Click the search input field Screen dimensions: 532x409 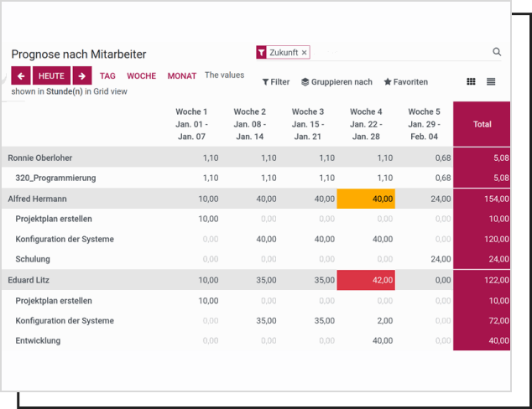[x=399, y=52]
